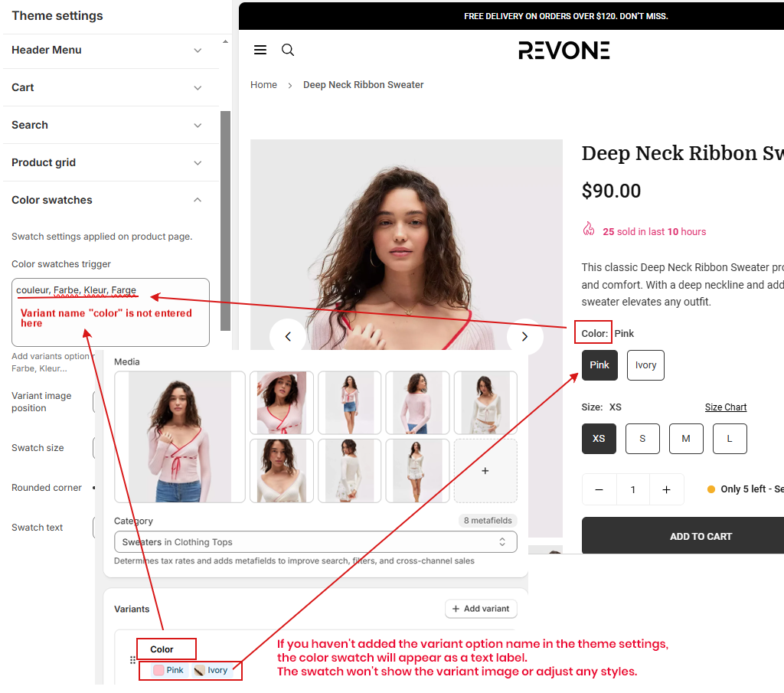Choose size M option
The width and height of the screenshot is (784, 693).
click(686, 439)
